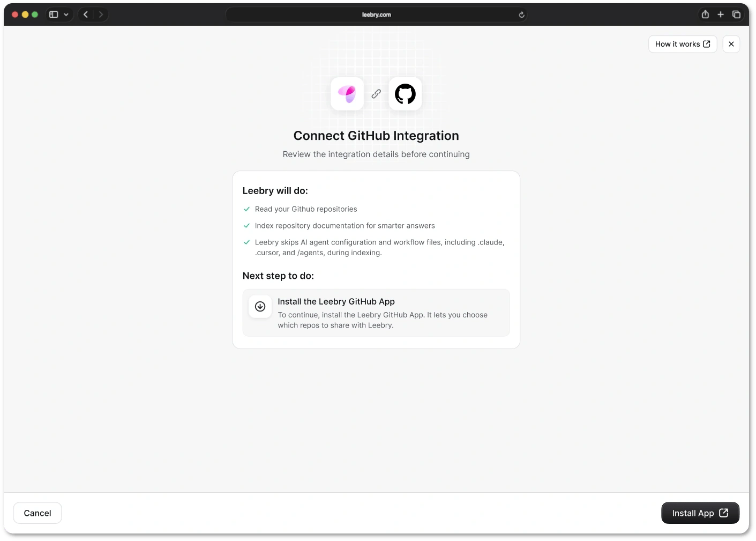This screenshot has height=541, width=756.
Task: Click the browser share icon
Action: (706, 14)
